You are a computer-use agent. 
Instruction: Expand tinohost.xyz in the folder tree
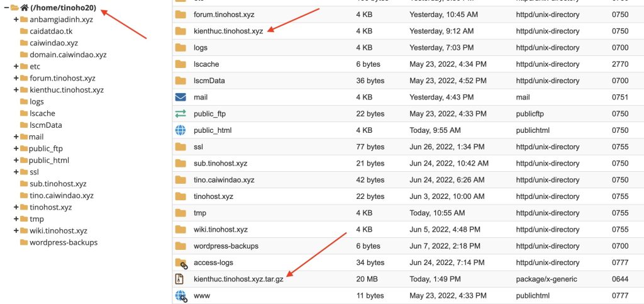click(16, 207)
